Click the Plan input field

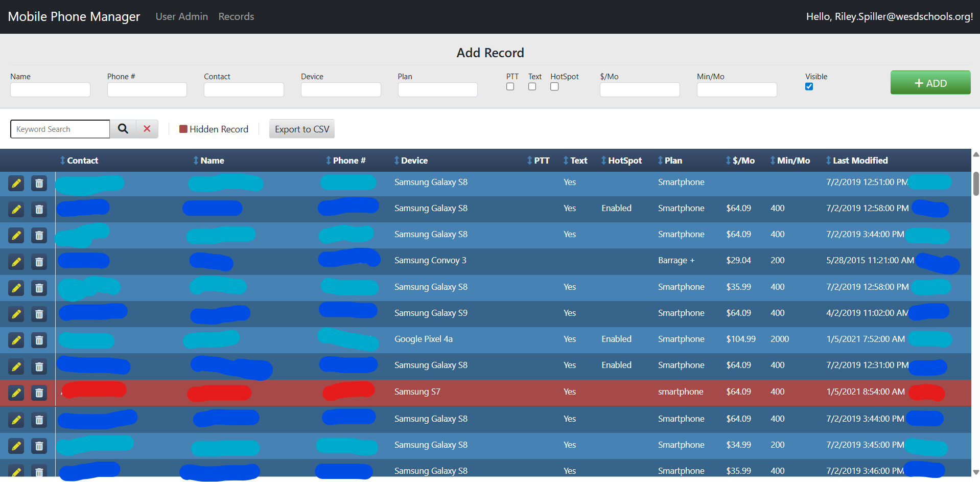click(438, 89)
